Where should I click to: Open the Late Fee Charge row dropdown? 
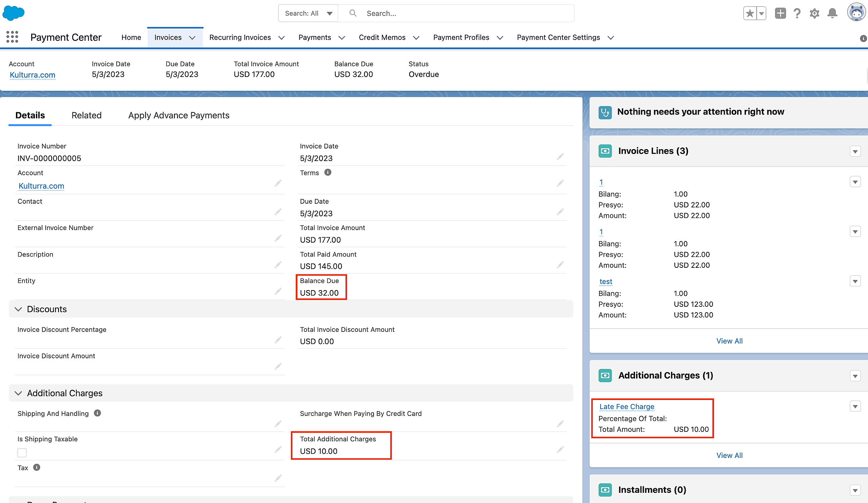[855, 407]
